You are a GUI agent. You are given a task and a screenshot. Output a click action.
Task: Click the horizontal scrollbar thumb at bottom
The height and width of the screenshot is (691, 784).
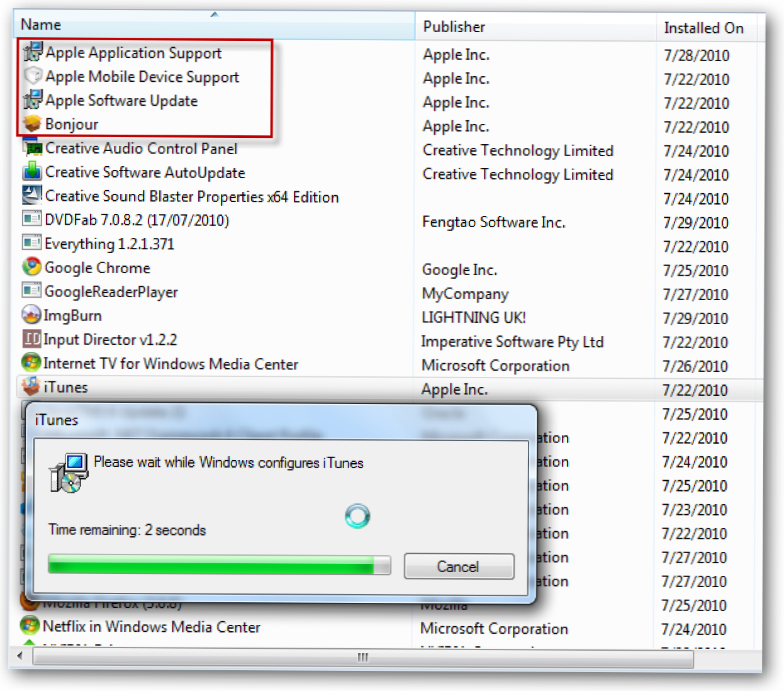362,658
